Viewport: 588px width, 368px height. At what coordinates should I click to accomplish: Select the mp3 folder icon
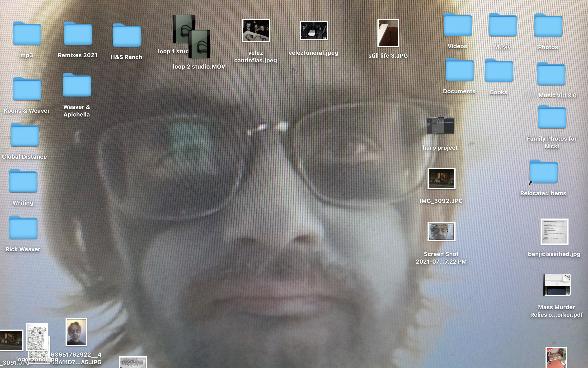tap(27, 34)
